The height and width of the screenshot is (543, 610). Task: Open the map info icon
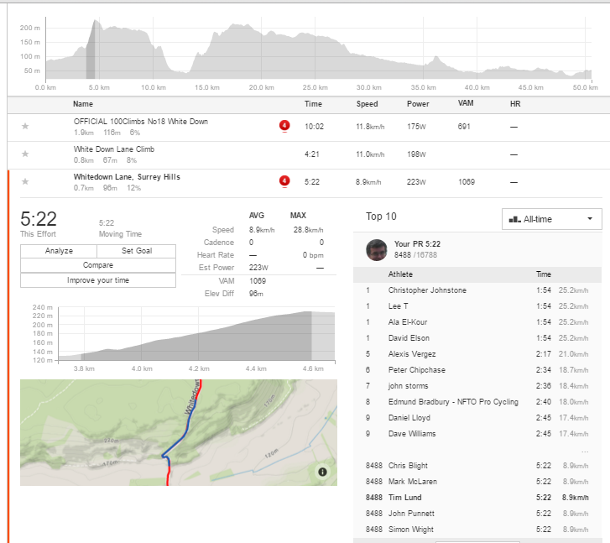click(322, 472)
